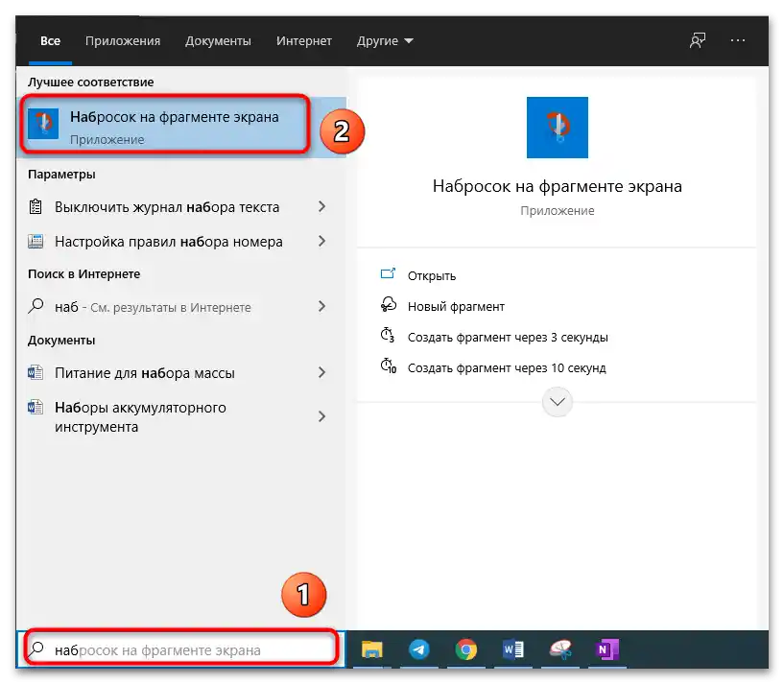784x684 pixels.
Task: Switch to the Документы tab
Action: [x=218, y=41]
